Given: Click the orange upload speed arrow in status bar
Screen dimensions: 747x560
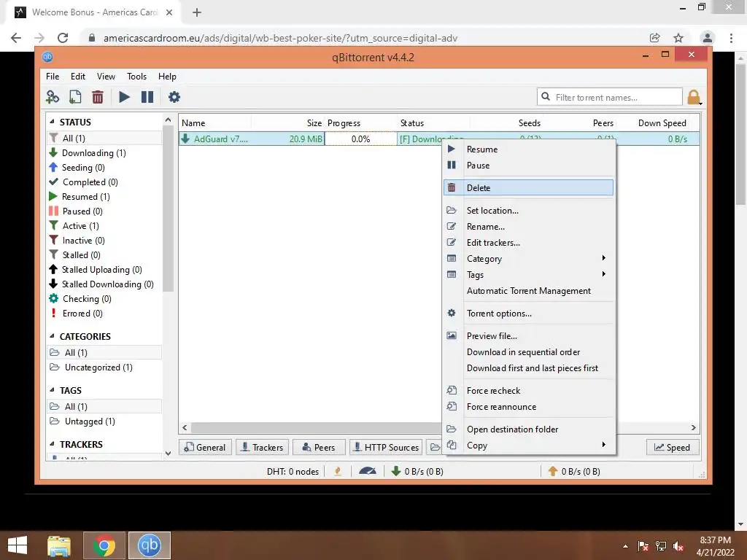Looking at the screenshot, I should pos(553,471).
